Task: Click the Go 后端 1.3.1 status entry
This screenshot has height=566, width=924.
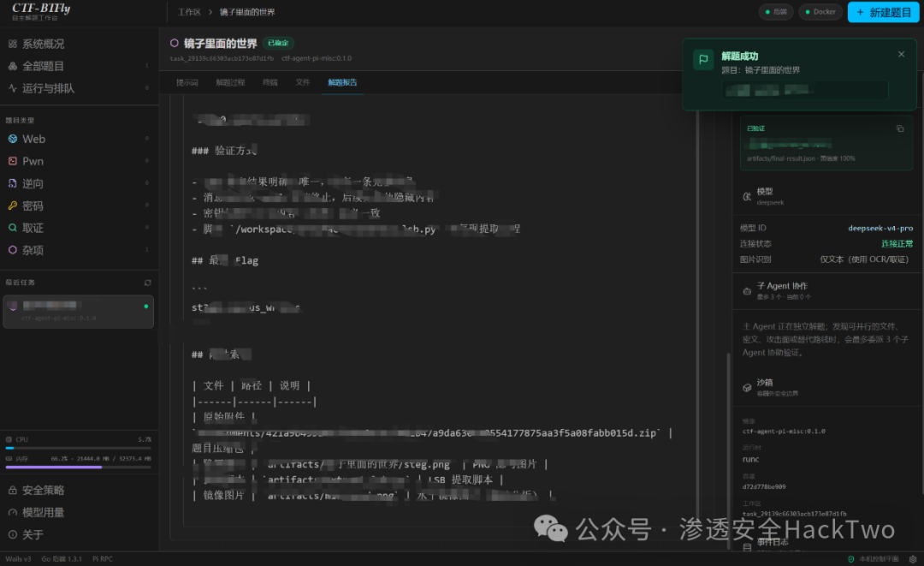Action: tap(62, 559)
